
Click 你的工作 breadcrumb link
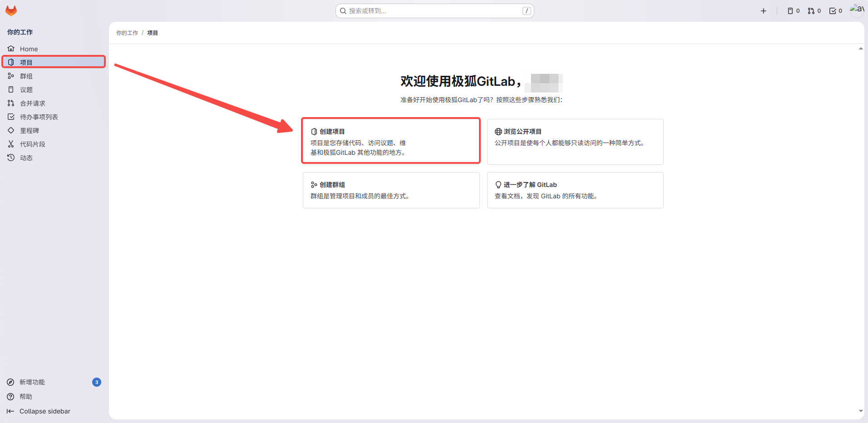pyautogui.click(x=127, y=33)
